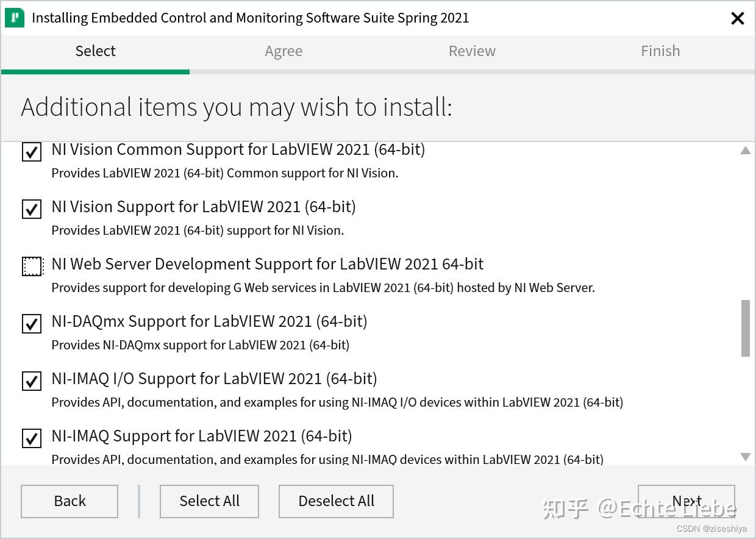The width and height of the screenshot is (756, 539).
Task: Open the Agree tab
Action: (283, 51)
